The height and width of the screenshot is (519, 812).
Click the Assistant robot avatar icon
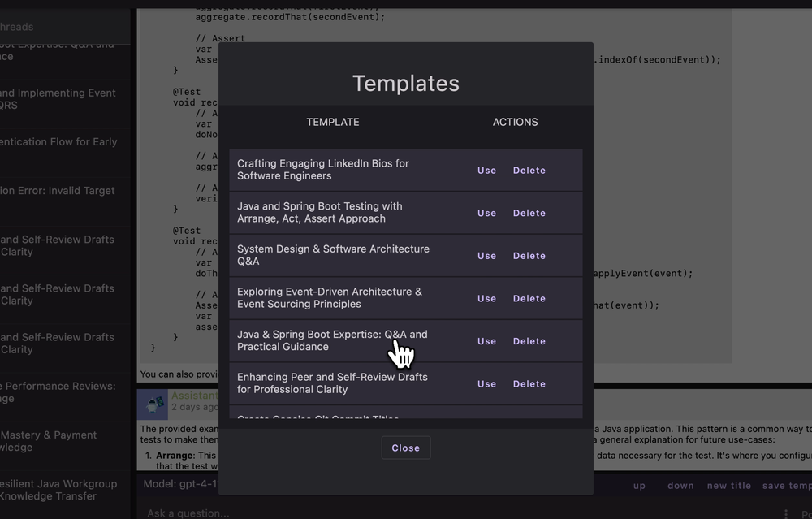tap(153, 404)
